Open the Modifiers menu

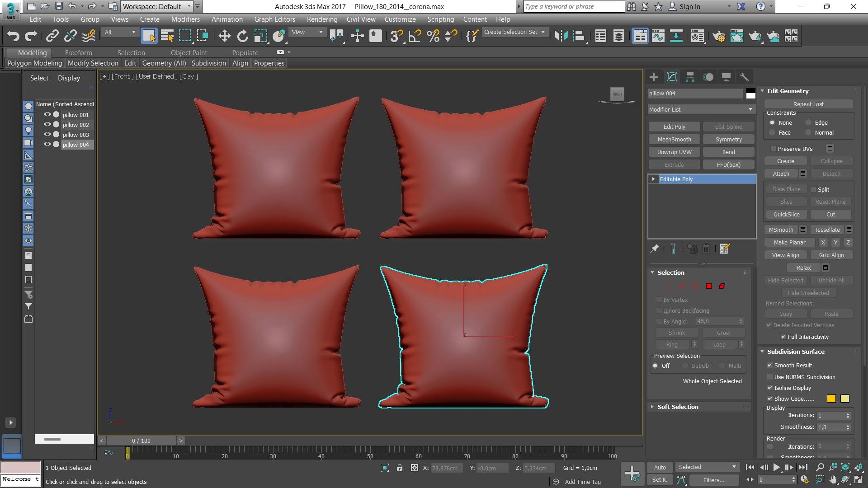click(x=185, y=19)
